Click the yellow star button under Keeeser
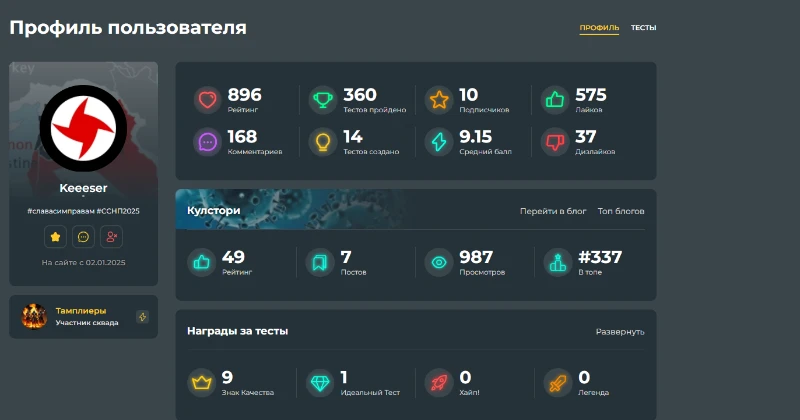The height and width of the screenshot is (420, 800). (55, 237)
